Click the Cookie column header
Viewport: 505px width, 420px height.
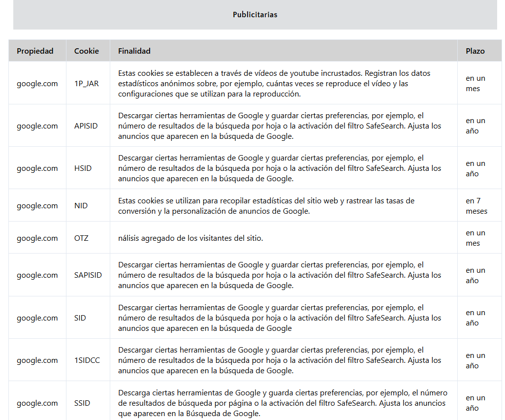(87, 51)
